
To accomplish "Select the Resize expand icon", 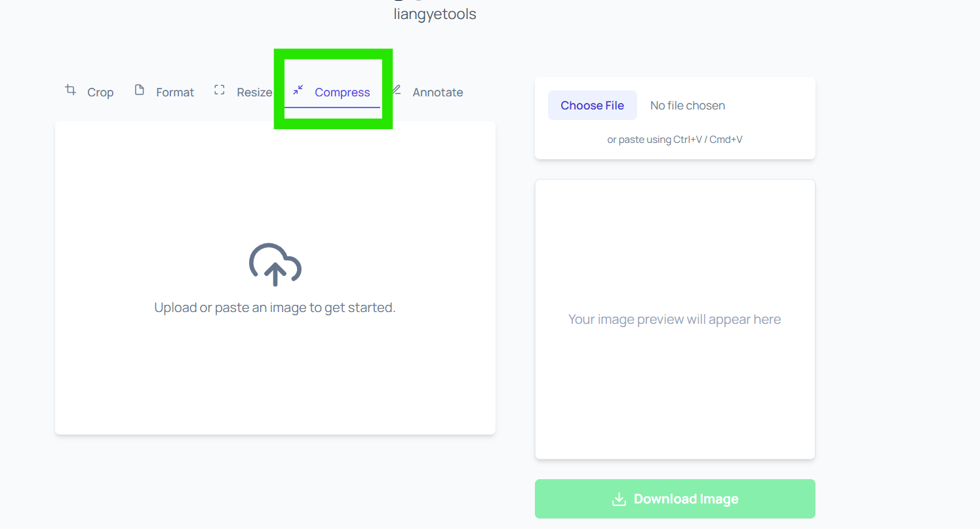I will [x=220, y=90].
